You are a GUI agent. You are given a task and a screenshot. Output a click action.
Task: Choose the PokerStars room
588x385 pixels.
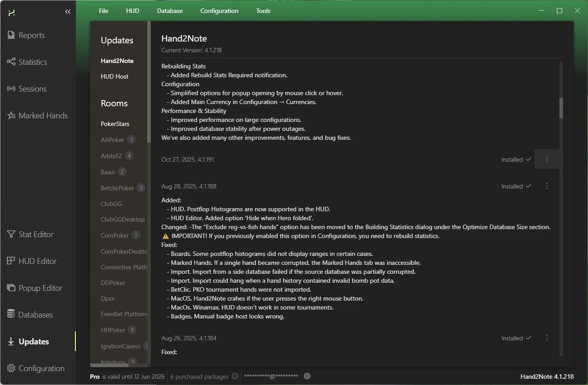[115, 124]
